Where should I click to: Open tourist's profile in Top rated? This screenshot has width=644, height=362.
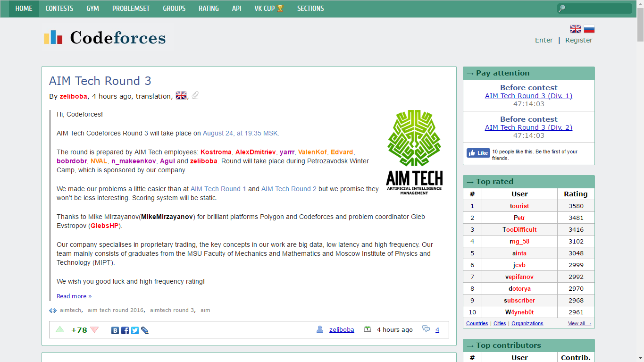pos(519,206)
